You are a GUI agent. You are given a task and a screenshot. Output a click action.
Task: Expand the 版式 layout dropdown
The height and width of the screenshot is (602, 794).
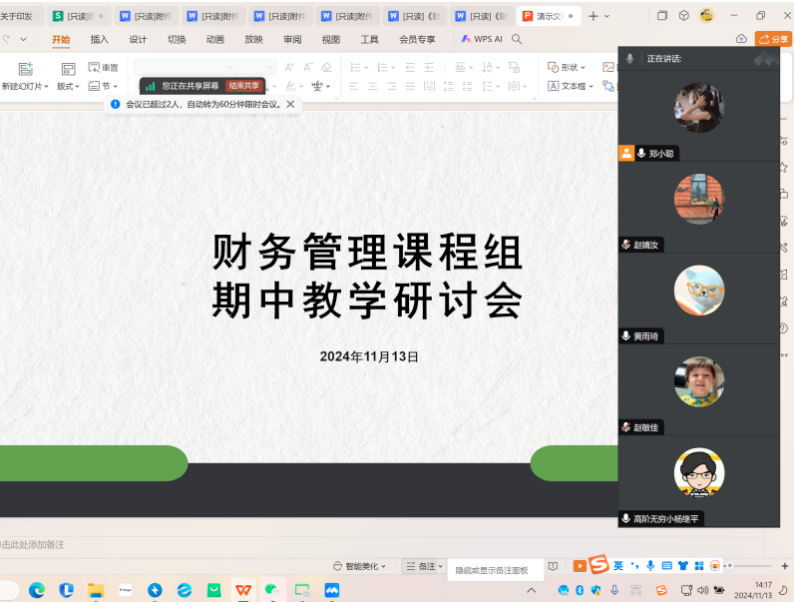pos(68,86)
